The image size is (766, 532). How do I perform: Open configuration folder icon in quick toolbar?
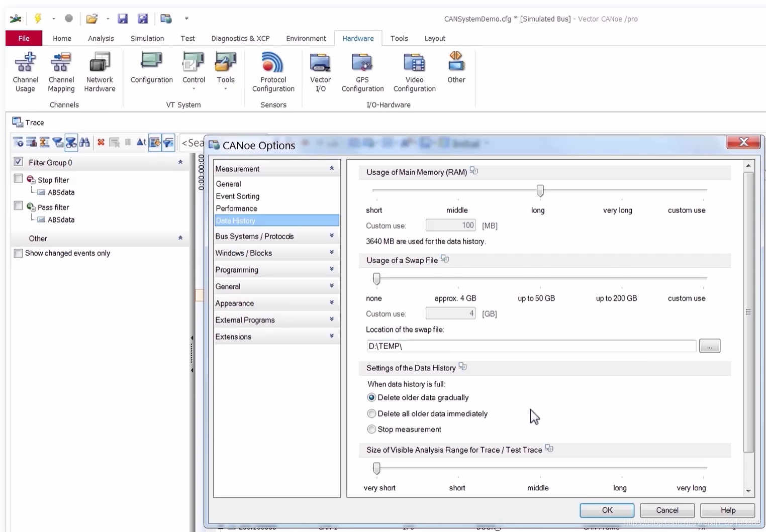pos(91,19)
